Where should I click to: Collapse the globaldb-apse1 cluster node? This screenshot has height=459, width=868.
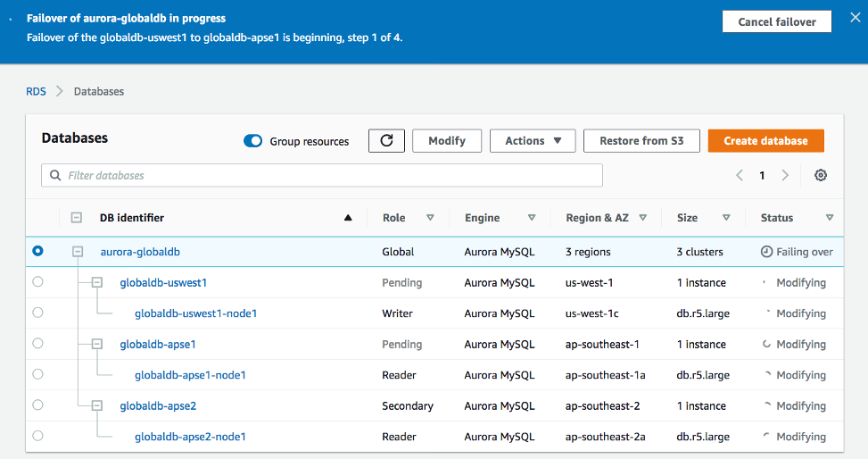[x=97, y=344]
